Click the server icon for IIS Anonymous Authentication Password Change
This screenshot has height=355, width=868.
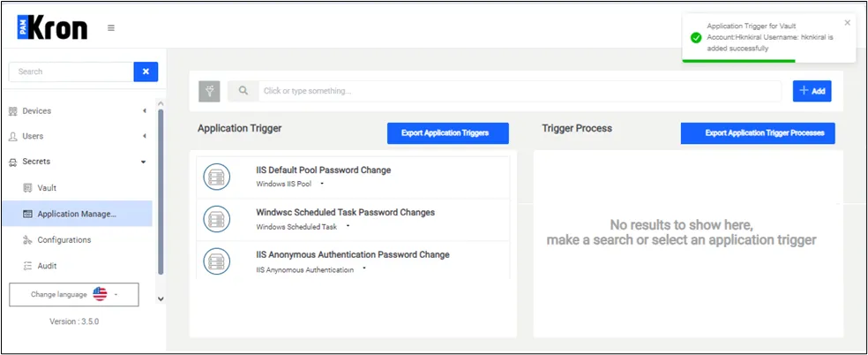(216, 261)
